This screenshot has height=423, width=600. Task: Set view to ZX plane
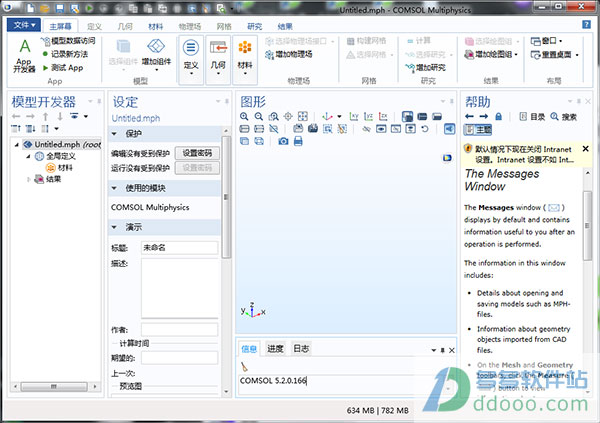pyautogui.click(x=383, y=116)
